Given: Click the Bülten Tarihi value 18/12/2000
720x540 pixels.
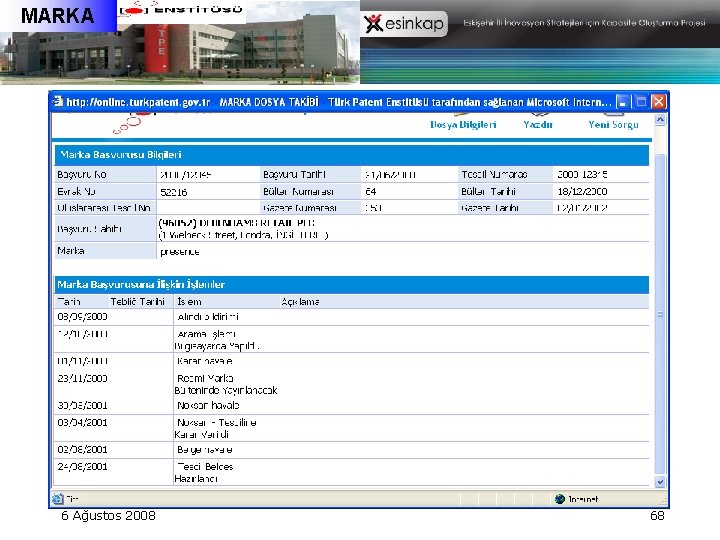Looking at the screenshot, I should [x=582, y=191].
